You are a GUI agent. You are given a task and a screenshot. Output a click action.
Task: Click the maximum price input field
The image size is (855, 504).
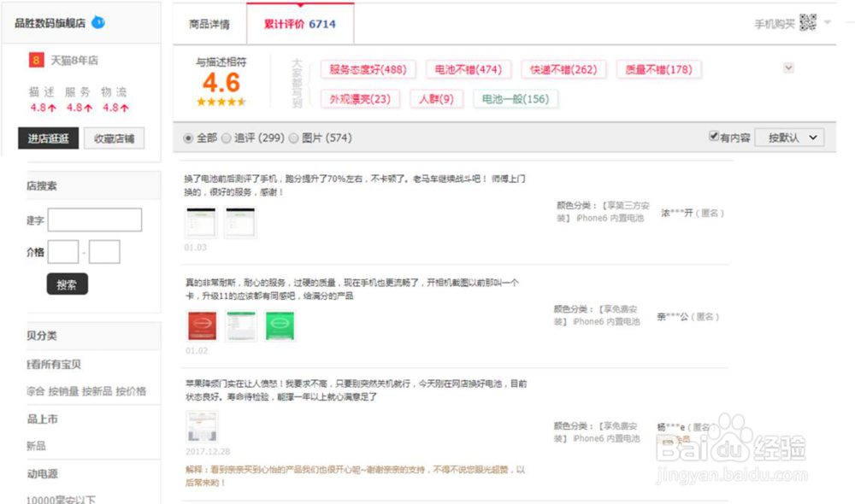pyautogui.click(x=104, y=252)
